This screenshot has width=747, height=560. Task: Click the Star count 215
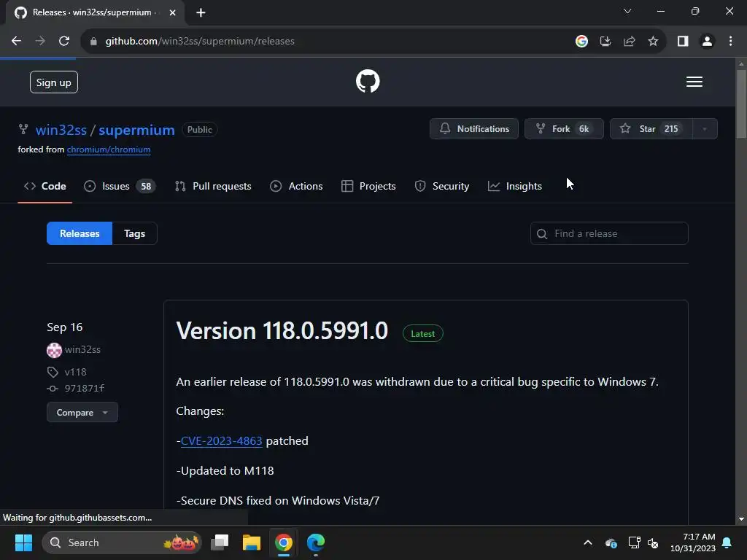coord(671,129)
